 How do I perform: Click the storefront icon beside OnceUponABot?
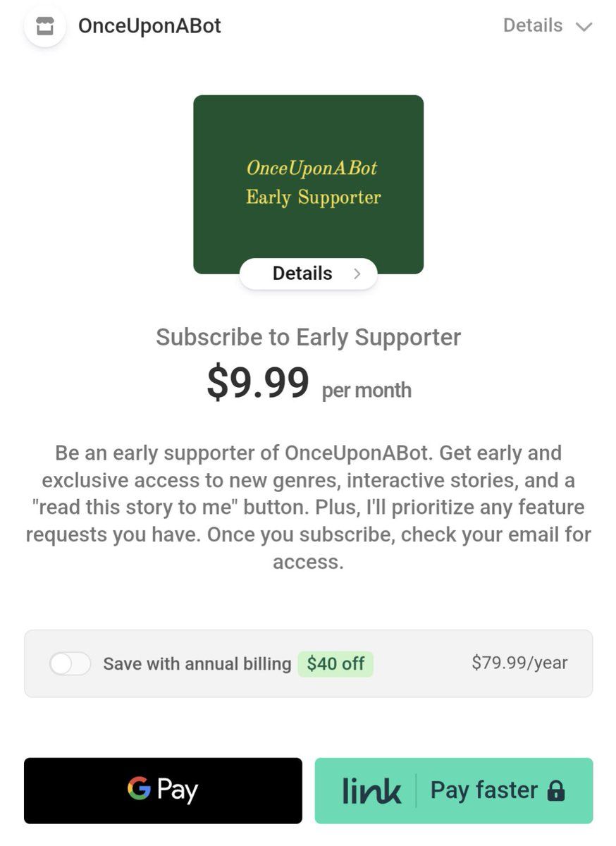click(44, 26)
